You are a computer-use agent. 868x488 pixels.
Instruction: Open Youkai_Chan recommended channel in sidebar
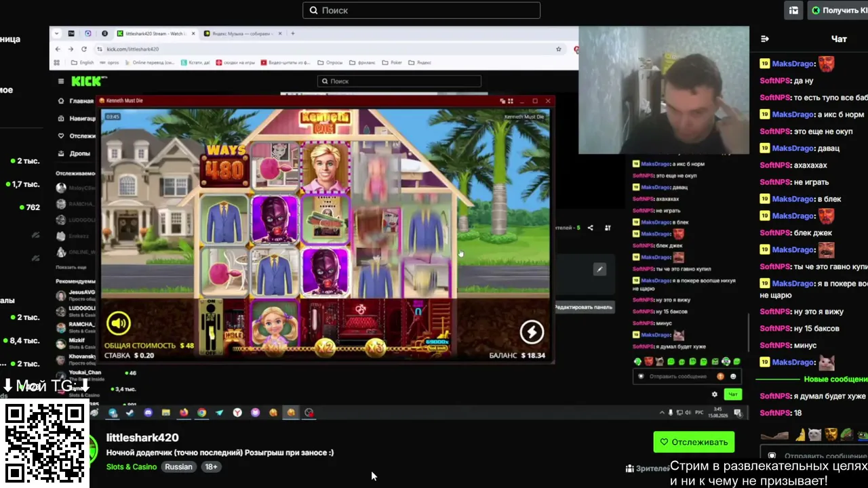tap(79, 374)
